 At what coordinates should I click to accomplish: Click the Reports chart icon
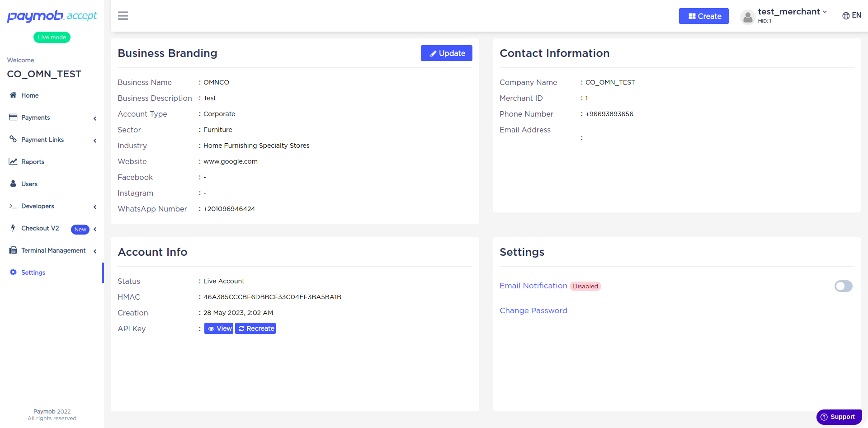(x=13, y=162)
